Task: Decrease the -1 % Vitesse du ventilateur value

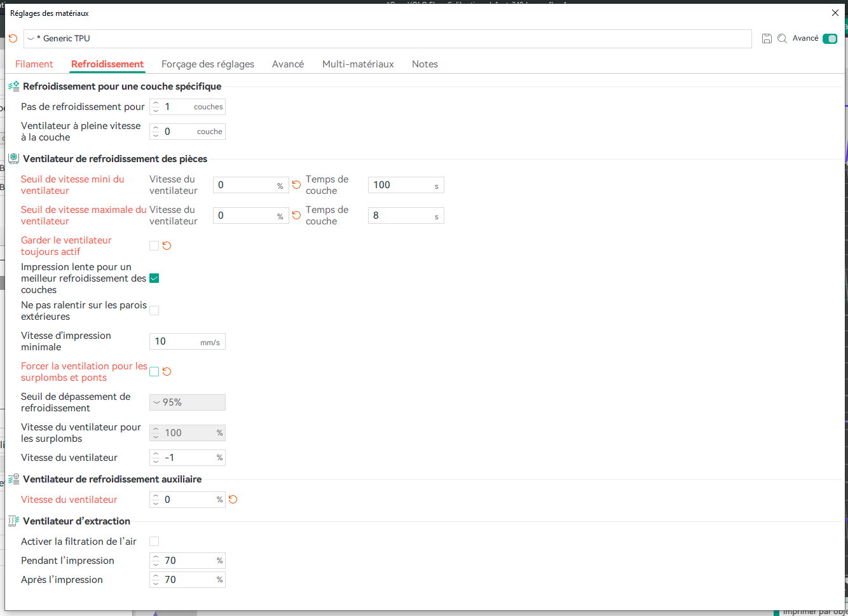Action: tap(156, 462)
